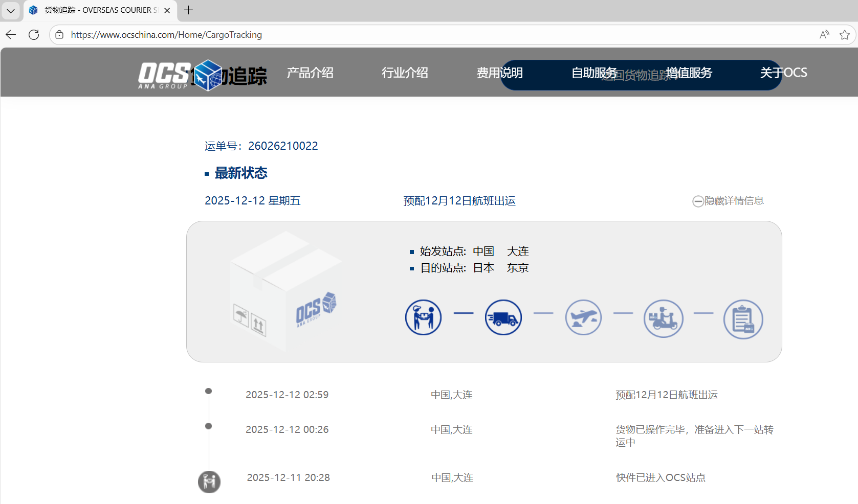The width and height of the screenshot is (858, 504).
Task: Click the delivery truck stage icon
Action: click(x=503, y=317)
